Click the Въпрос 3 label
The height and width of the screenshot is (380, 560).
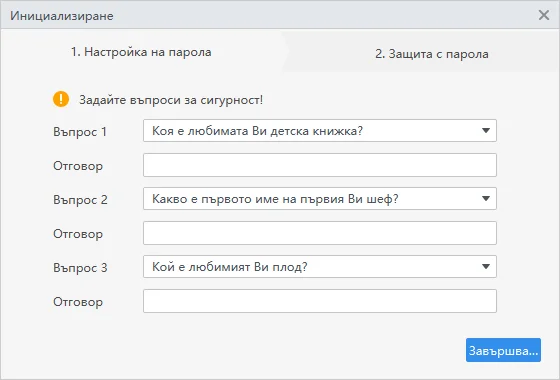click(80, 268)
